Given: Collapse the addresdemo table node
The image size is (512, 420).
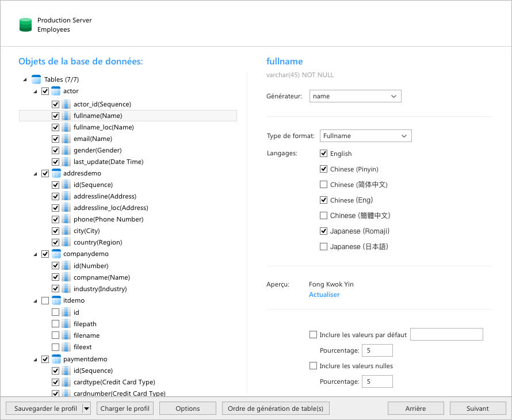Looking at the screenshot, I should coord(35,174).
